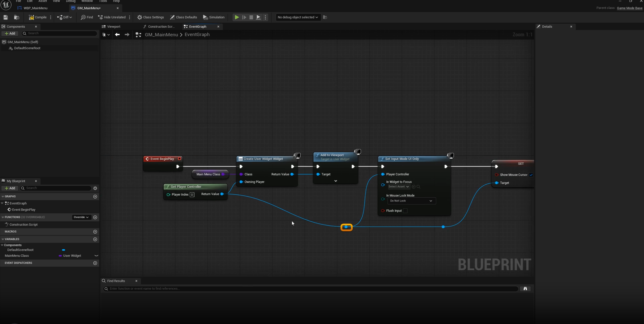
Task: Toggle MainMenu Class variable visibility eye
Action: (x=96, y=256)
